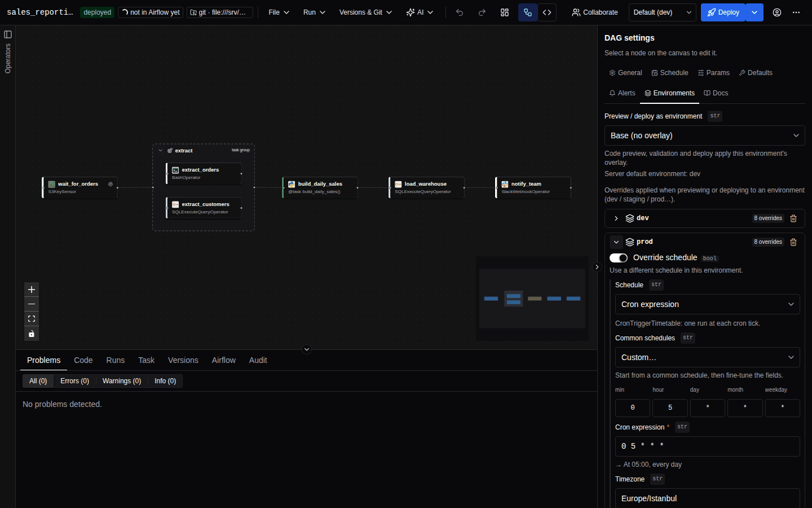Click the git file:///srv badge
Viewport: 812px width, 508px height.
pos(220,12)
